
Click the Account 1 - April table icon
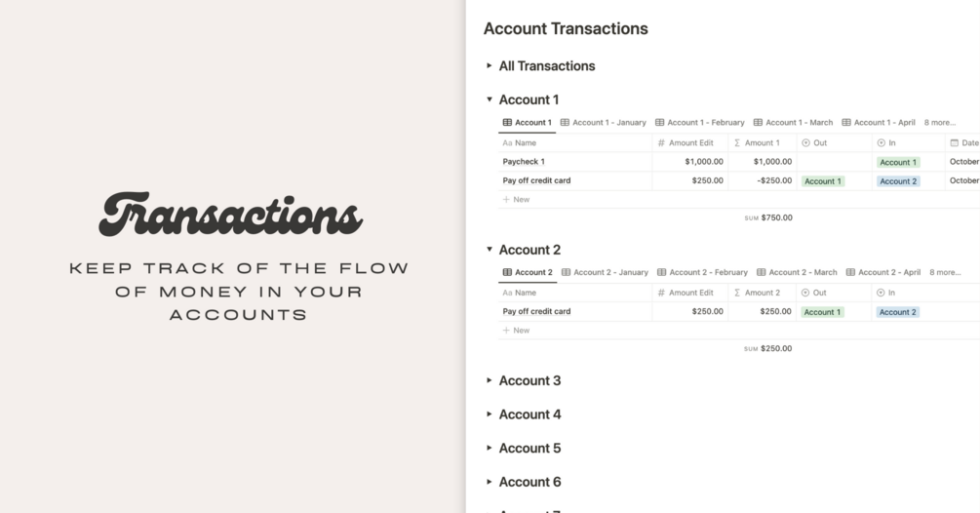[846, 123]
